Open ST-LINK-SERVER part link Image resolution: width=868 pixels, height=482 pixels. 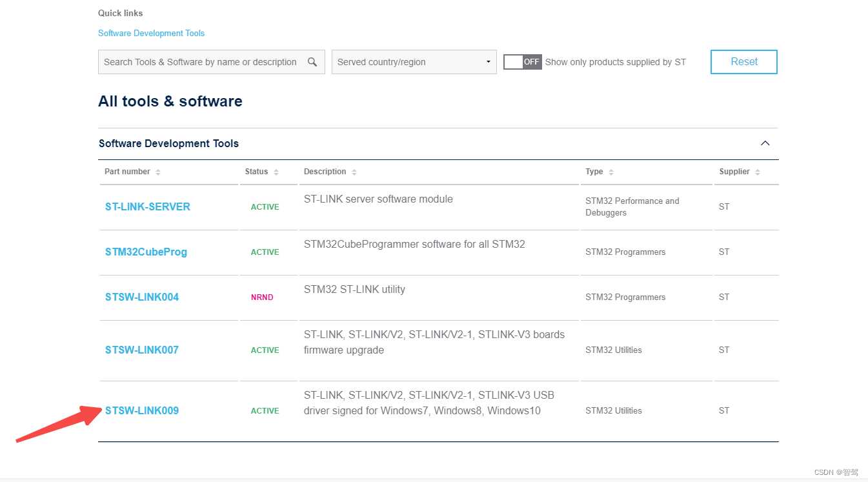[148, 207]
